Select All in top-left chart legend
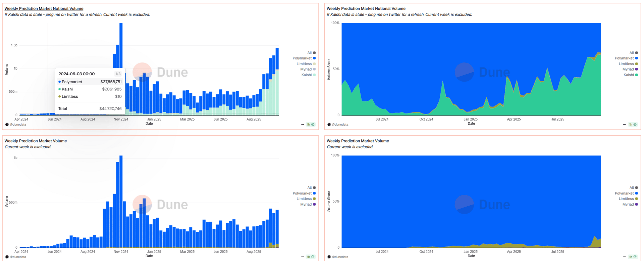Screen dimensions: 644x261 311,53
